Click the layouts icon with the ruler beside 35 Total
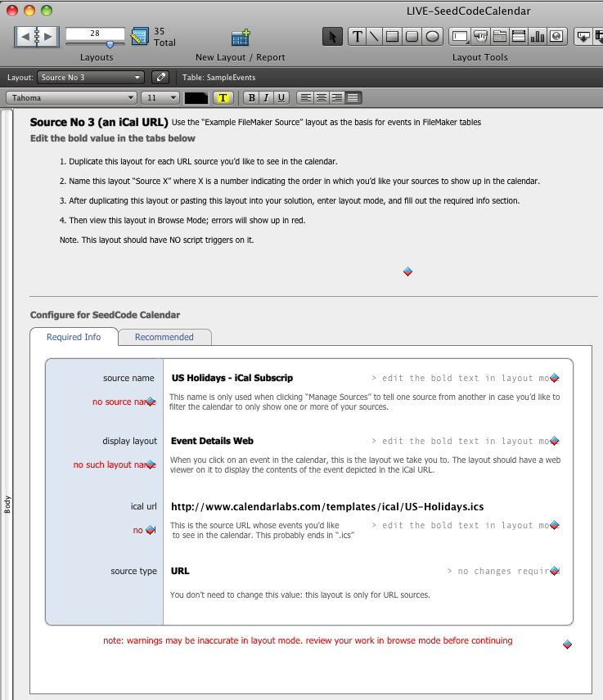 click(139, 37)
